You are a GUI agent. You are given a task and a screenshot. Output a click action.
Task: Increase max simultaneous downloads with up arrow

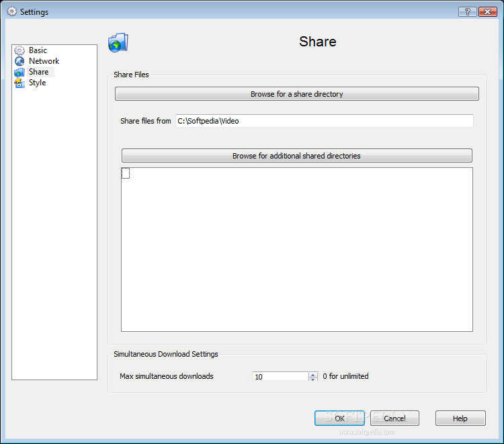313,374
